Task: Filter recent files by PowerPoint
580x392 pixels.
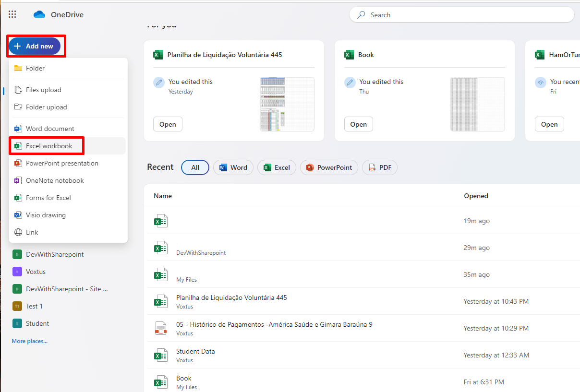Action: pyautogui.click(x=329, y=167)
